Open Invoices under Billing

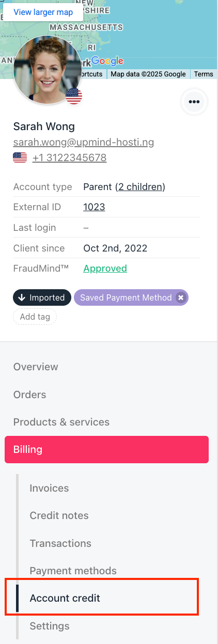[49, 488]
